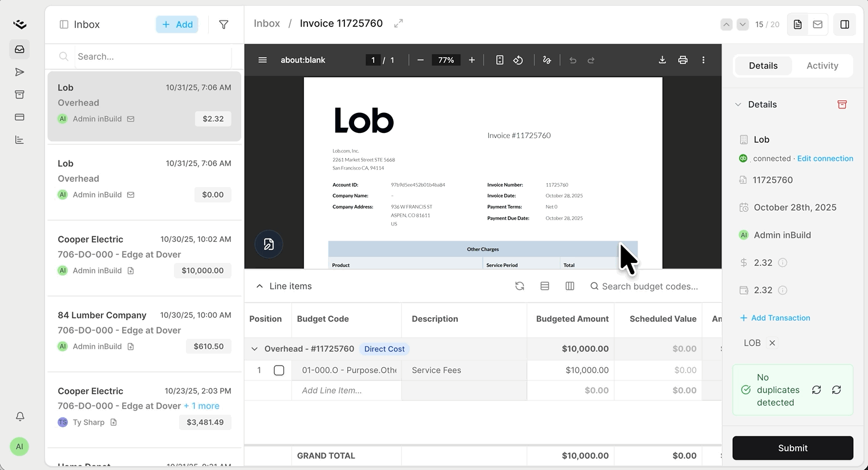The height and width of the screenshot is (470, 868).
Task: Download the invoice PDF
Action: [x=662, y=60]
